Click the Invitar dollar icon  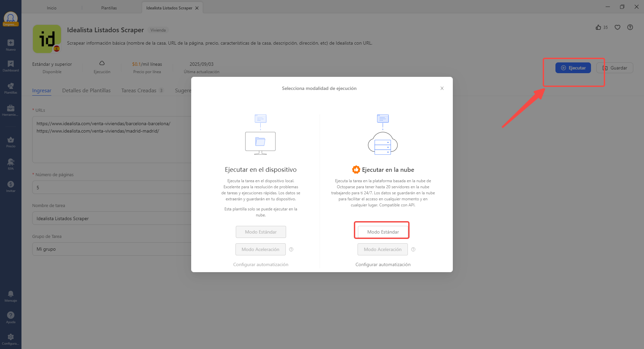pyautogui.click(x=11, y=185)
